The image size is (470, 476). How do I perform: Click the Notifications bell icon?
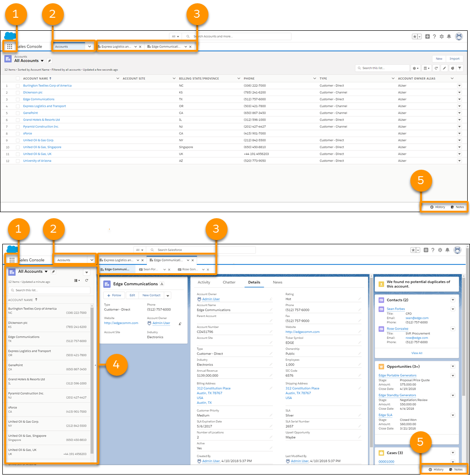click(449, 36)
